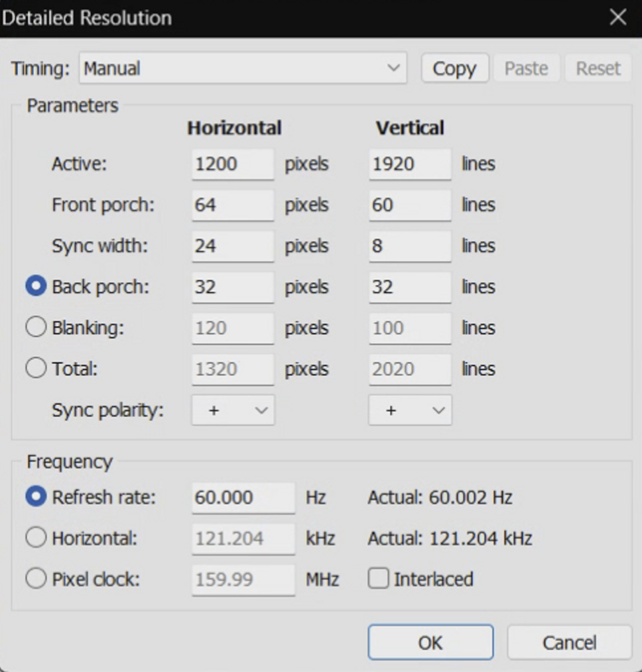Enable the Interlaced checkbox
Viewport: 642px width, 672px height.
point(378,579)
